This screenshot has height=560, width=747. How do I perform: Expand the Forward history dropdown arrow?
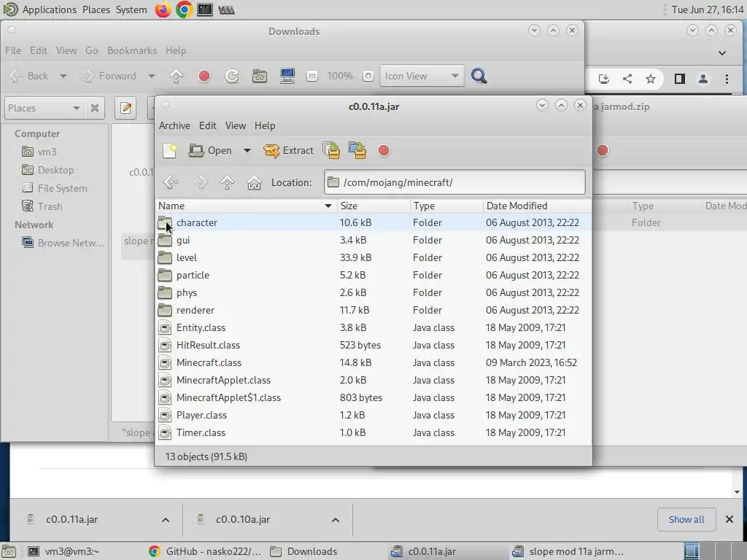152,76
